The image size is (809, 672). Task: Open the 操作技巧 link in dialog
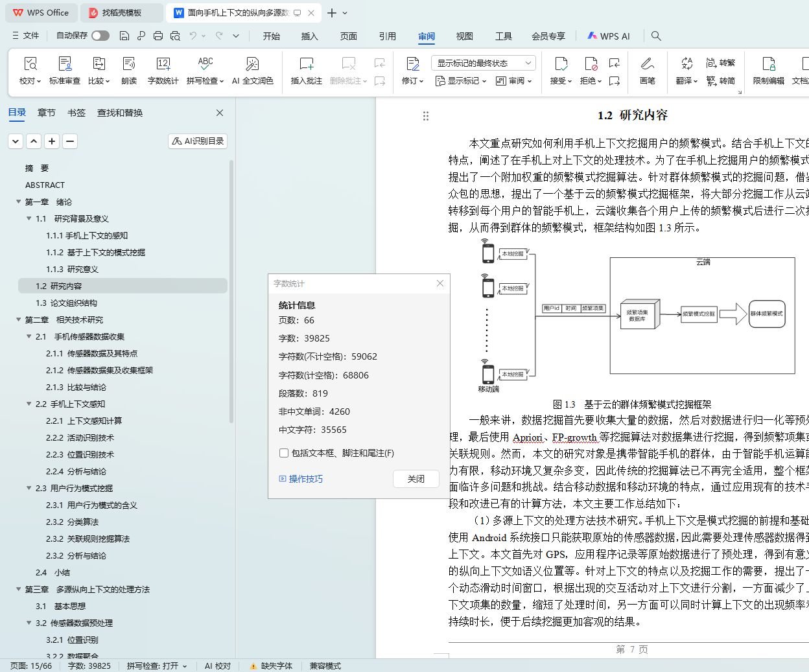click(301, 479)
